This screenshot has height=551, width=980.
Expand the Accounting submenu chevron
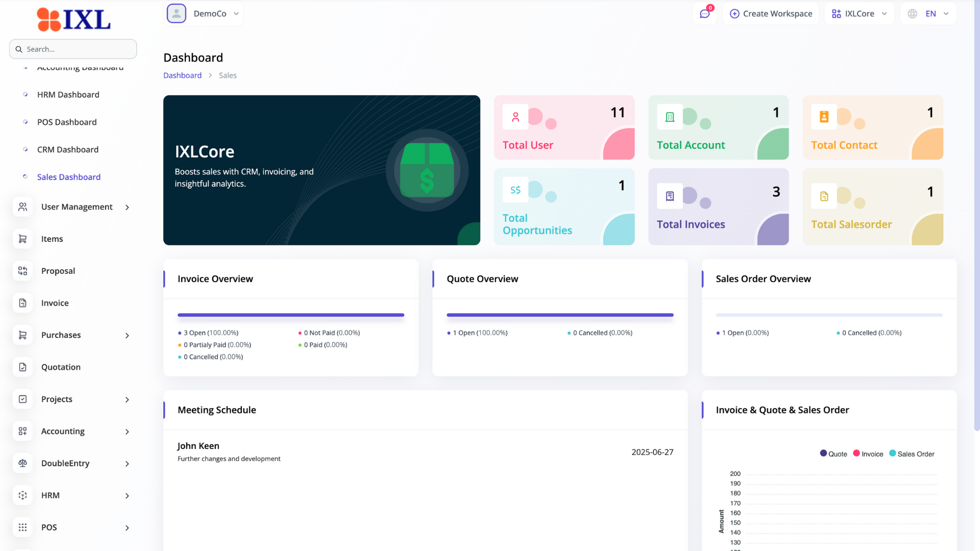coord(127,432)
